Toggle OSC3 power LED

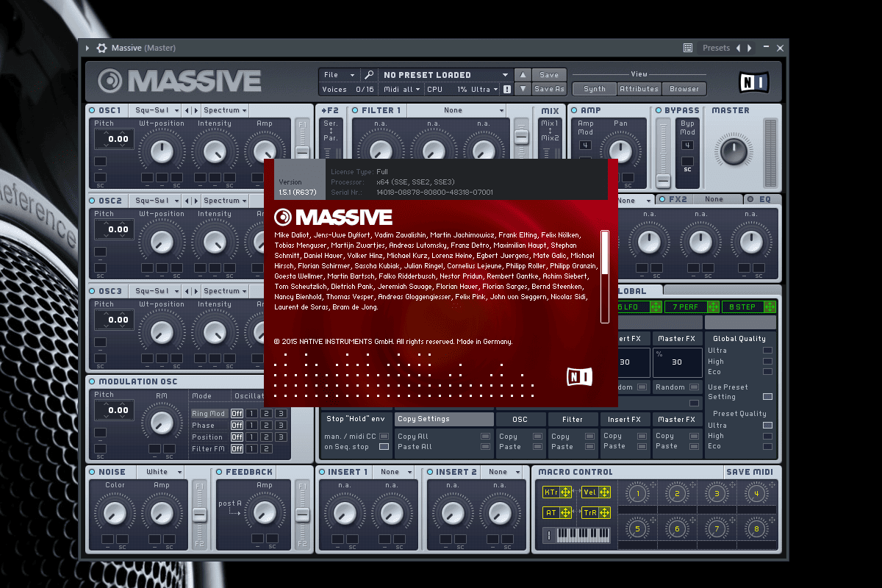pyautogui.click(x=93, y=291)
